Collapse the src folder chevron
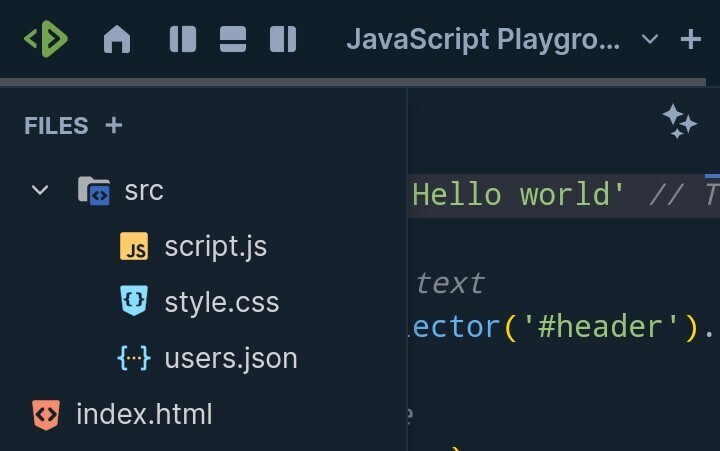The width and height of the screenshot is (720, 451). pyautogui.click(x=40, y=190)
